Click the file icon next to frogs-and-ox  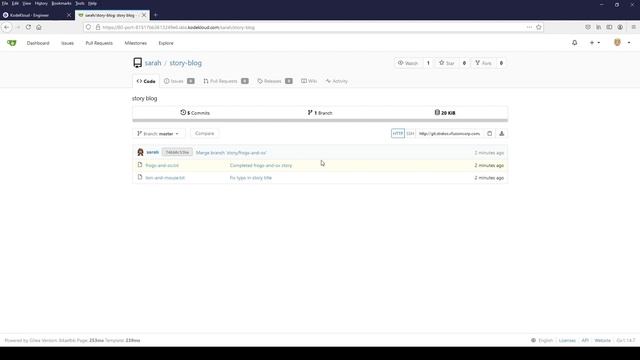pyautogui.click(x=140, y=165)
